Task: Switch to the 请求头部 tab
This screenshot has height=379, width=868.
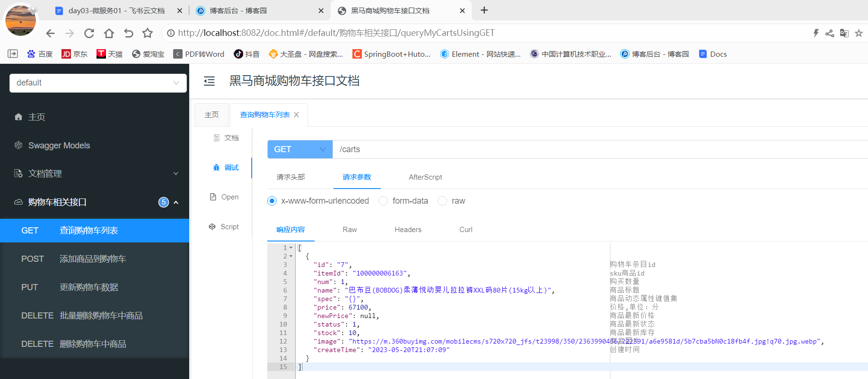Action: click(x=290, y=177)
